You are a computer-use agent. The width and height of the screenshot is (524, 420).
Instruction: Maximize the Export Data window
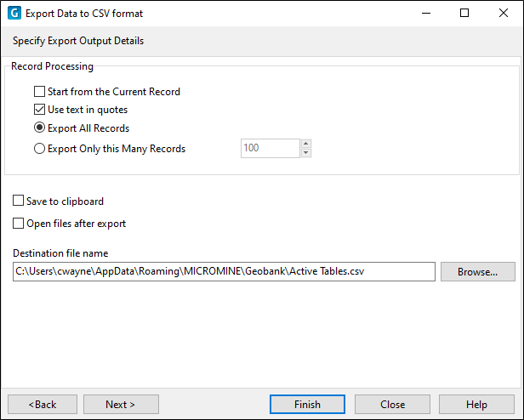coord(464,14)
